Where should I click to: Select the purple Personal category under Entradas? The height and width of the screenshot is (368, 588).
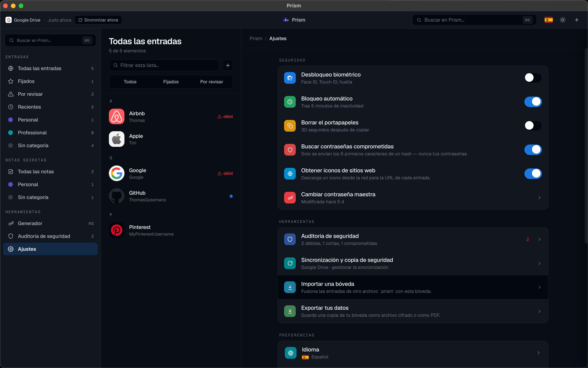pos(51,120)
